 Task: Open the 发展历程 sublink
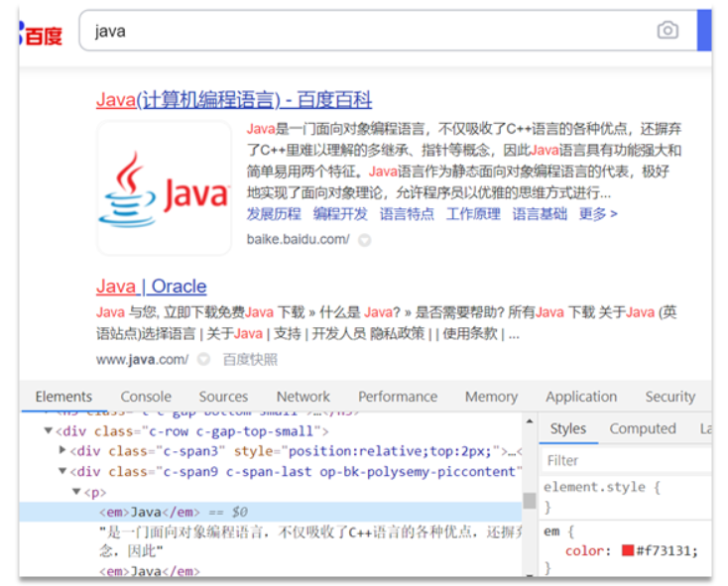tap(274, 214)
